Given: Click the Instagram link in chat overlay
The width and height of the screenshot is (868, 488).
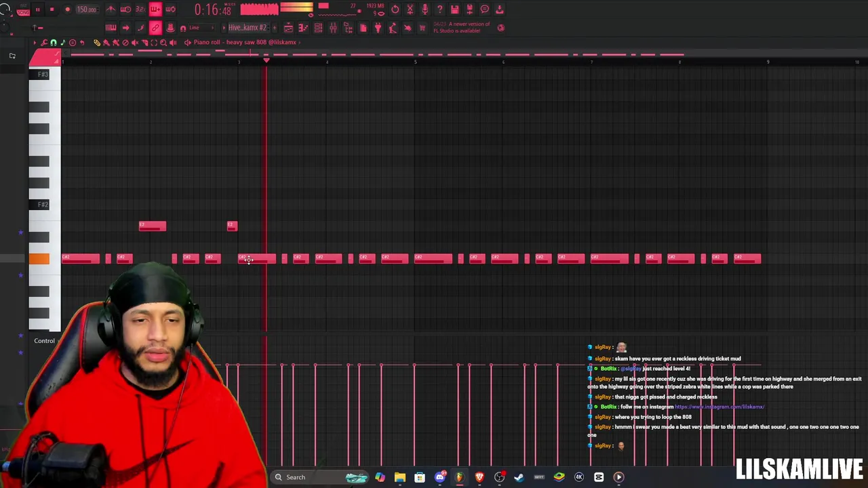Looking at the screenshot, I should point(719,407).
